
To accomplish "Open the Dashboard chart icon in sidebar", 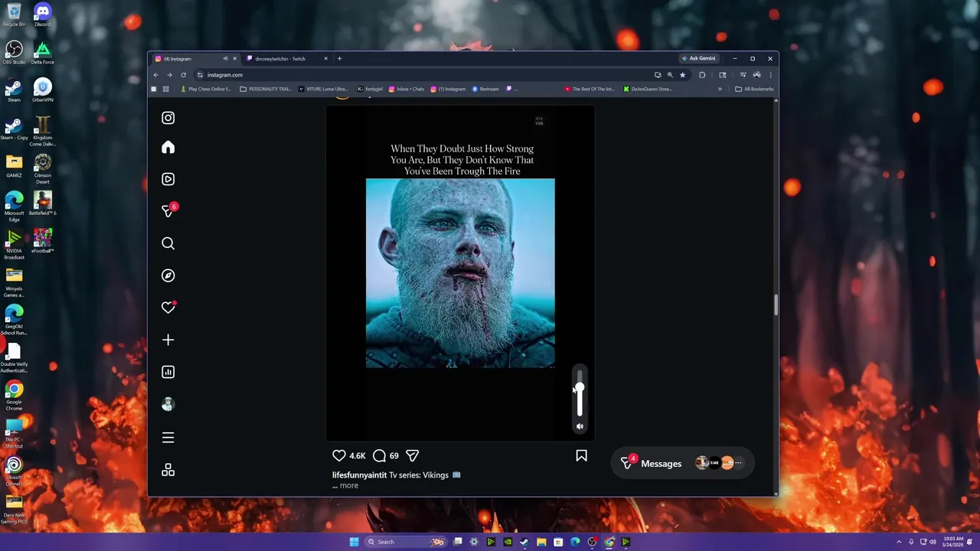I will pyautogui.click(x=168, y=372).
